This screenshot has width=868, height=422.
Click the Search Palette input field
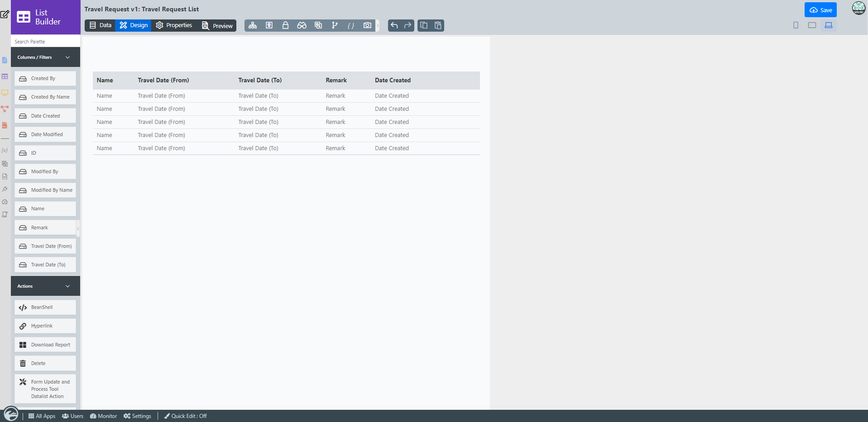coord(45,42)
